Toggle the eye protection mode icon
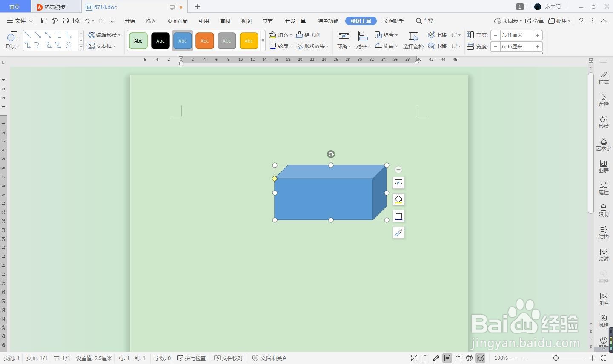The width and height of the screenshot is (613, 364). [480, 358]
